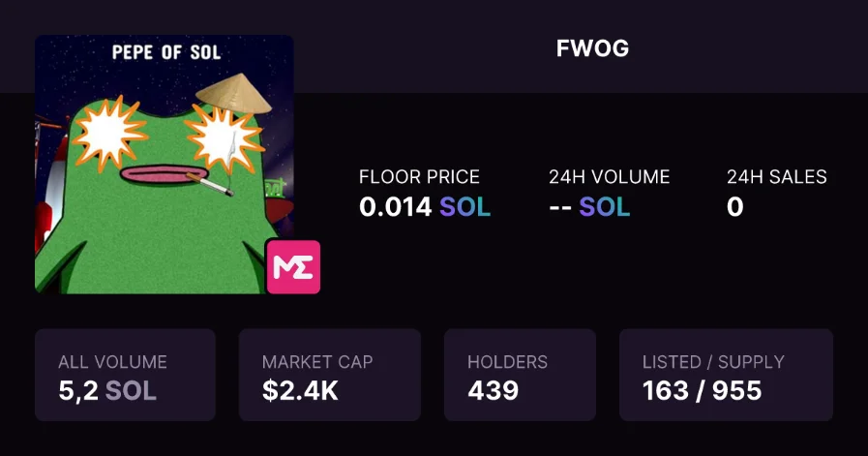Click the dashed 24H volume SOL value

pos(589,207)
